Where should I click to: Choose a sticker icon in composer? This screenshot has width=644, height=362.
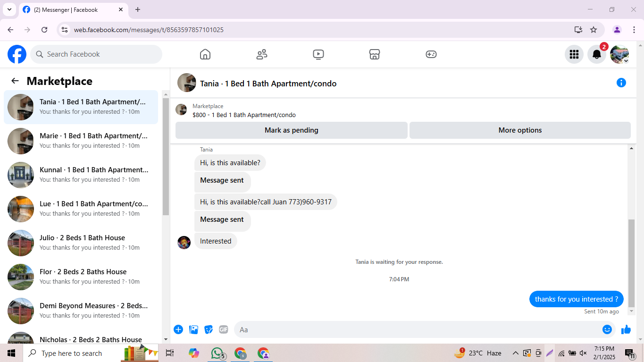(209, 329)
